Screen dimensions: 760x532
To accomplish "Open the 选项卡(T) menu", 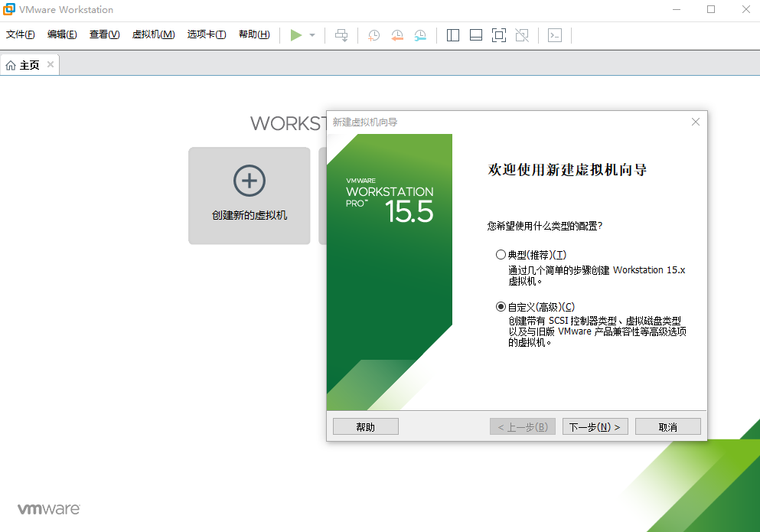I will click(x=207, y=34).
